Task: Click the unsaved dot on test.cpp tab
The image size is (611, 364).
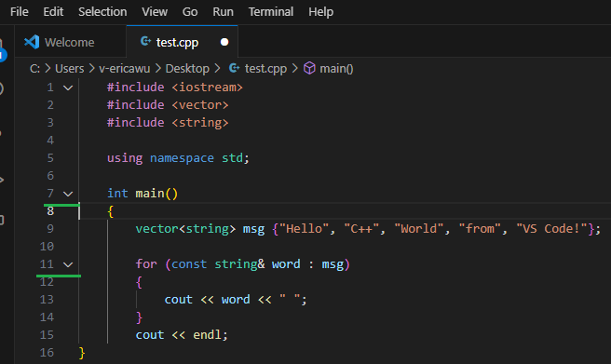Action: (x=224, y=42)
